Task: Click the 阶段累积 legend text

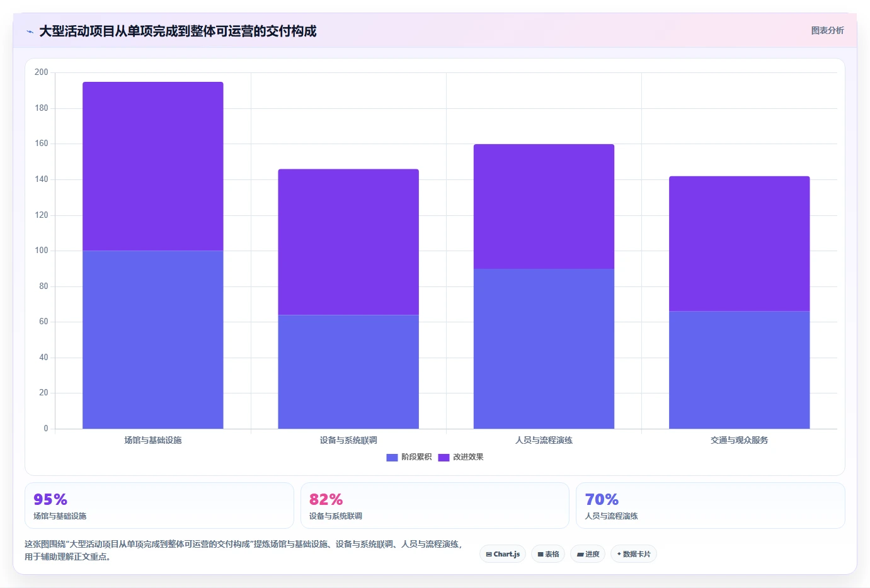Action: click(416, 457)
